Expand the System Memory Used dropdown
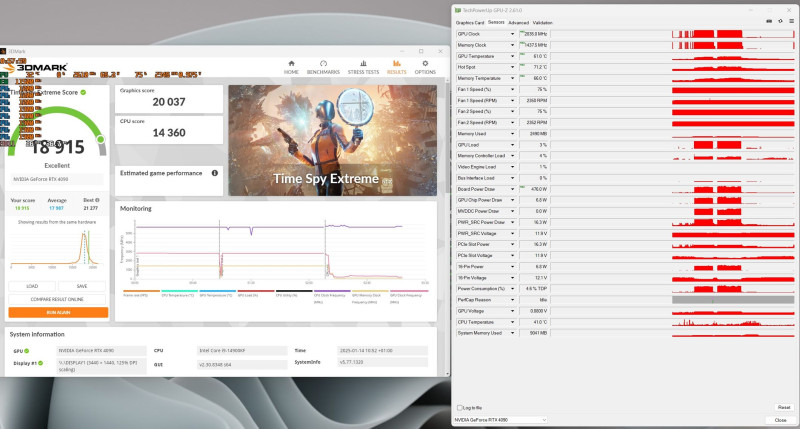This screenshot has width=800, height=429. point(512,333)
